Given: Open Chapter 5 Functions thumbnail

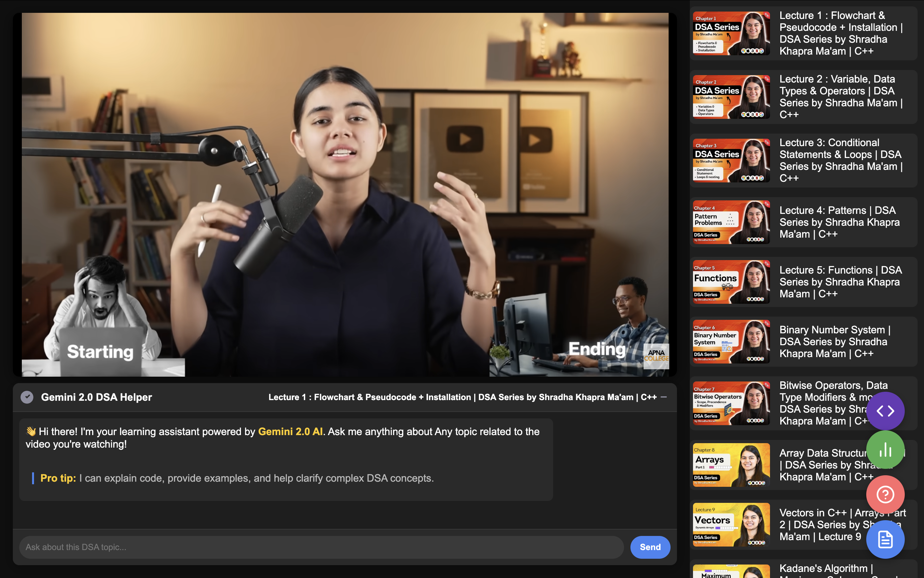Looking at the screenshot, I should click(731, 282).
